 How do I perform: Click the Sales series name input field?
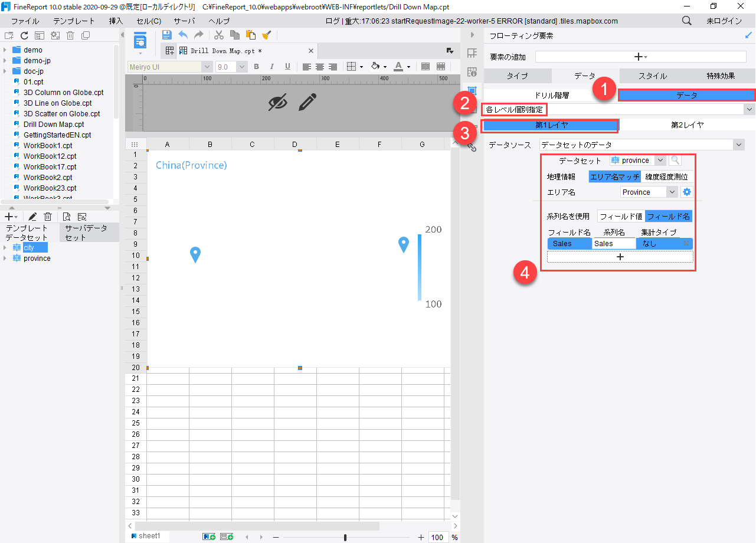(614, 244)
